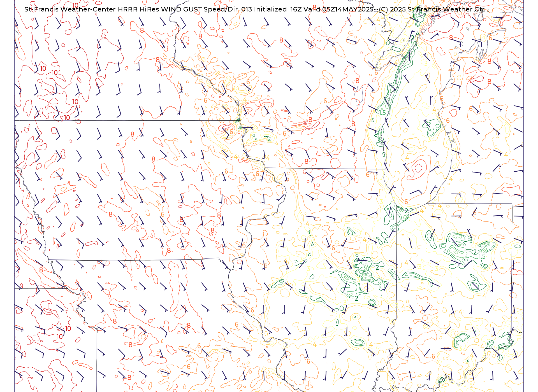Click the "St-Francis Weather-Center" title text
Viewport: 538px width, 392px height.
[70, 9]
